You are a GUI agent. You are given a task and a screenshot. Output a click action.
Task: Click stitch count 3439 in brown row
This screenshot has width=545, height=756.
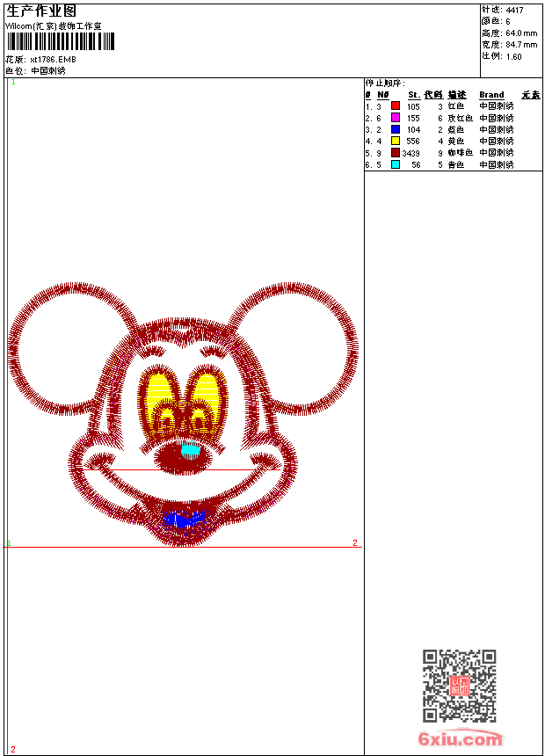(411, 153)
